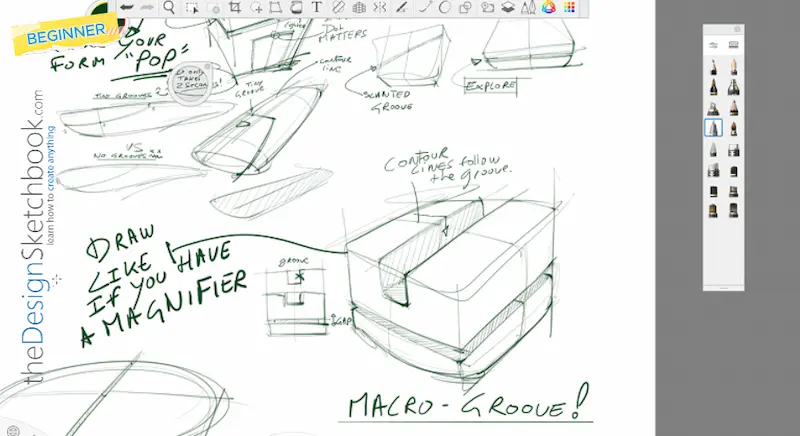Choose second-row right chisel brush in palette

pos(734,87)
